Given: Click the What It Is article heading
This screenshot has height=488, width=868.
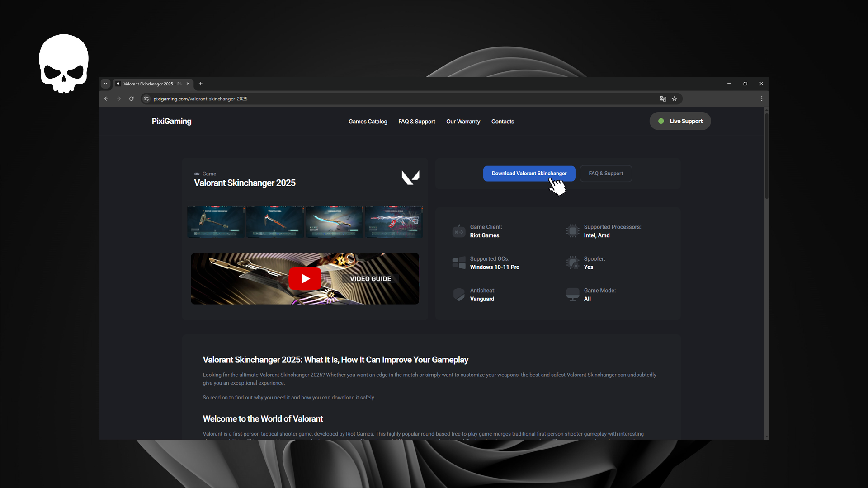Looking at the screenshot, I should click(x=335, y=360).
